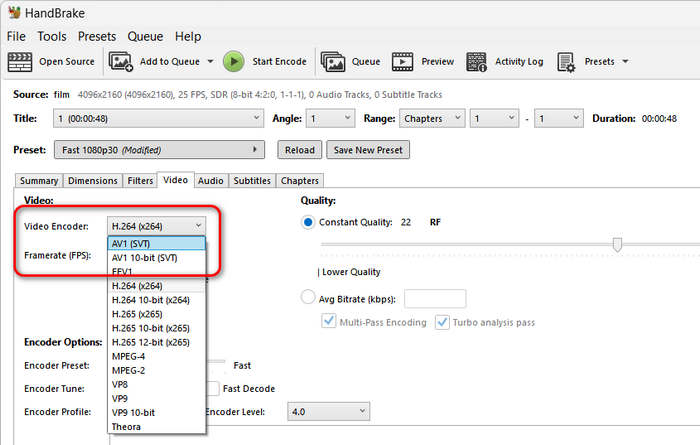The height and width of the screenshot is (445, 700).
Task: Open the Help menu
Action: coord(188,36)
